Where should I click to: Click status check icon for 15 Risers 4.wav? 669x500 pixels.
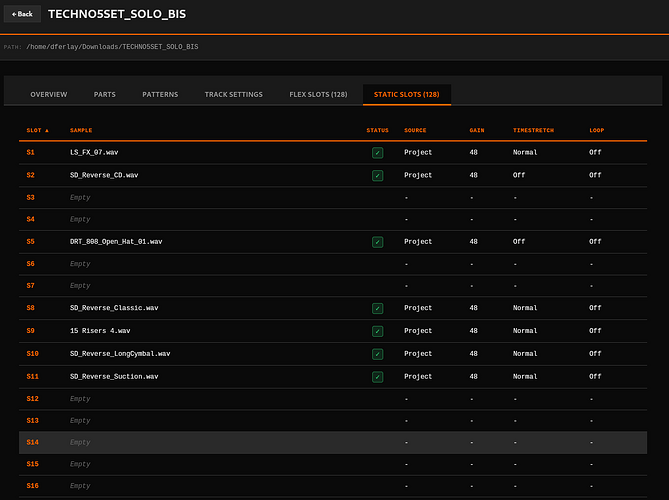click(378, 331)
